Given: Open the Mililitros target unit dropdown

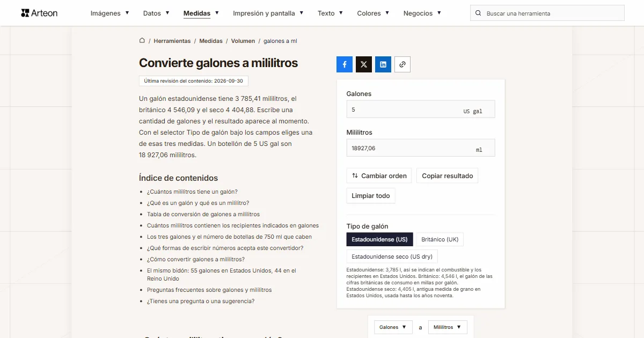Looking at the screenshot, I should (x=448, y=327).
